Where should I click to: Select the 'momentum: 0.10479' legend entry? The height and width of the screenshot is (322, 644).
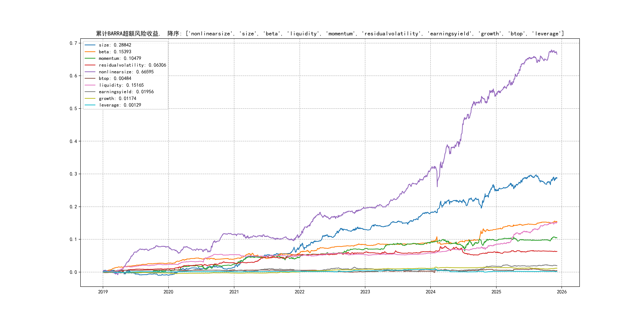(x=120, y=58)
